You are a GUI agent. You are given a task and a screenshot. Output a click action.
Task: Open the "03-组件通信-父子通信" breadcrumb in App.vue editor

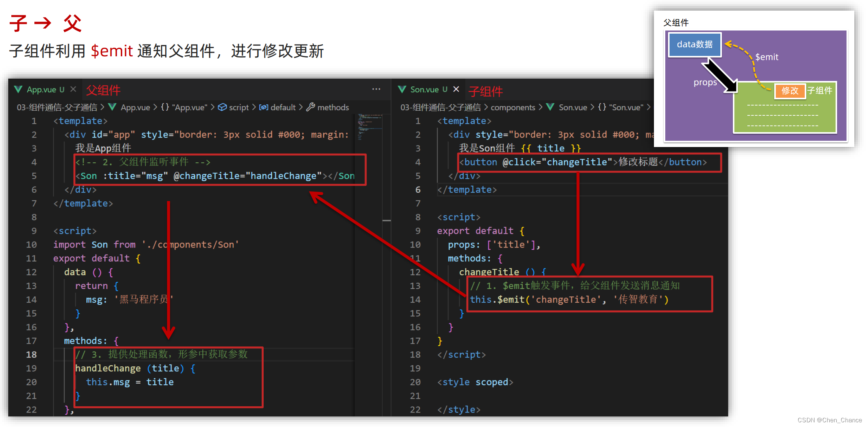pyautogui.click(x=57, y=107)
